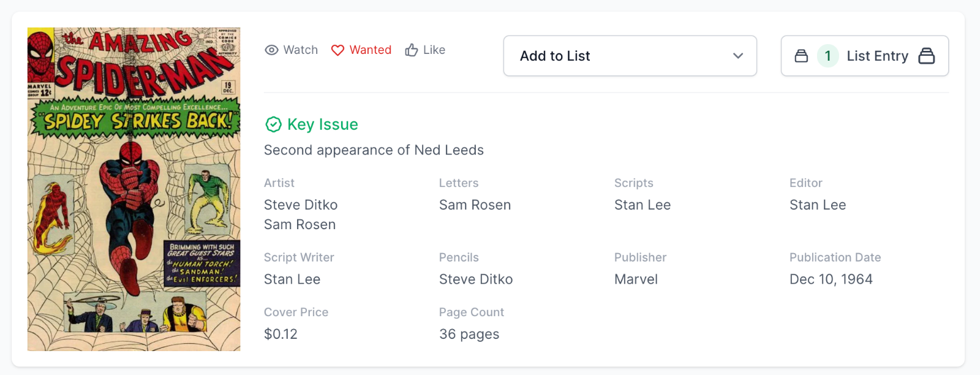
Task: Click the Key Issue badge icon
Action: (x=273, y=124)
